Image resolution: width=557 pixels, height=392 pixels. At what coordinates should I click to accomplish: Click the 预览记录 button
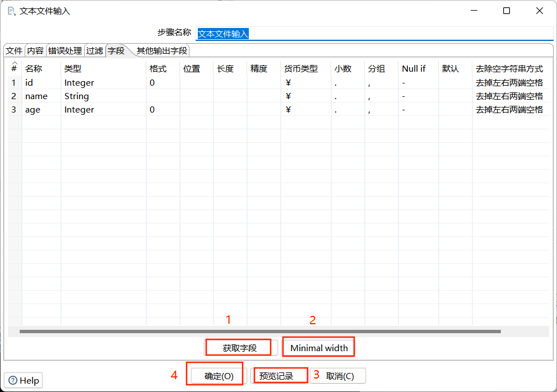point(276,376)
